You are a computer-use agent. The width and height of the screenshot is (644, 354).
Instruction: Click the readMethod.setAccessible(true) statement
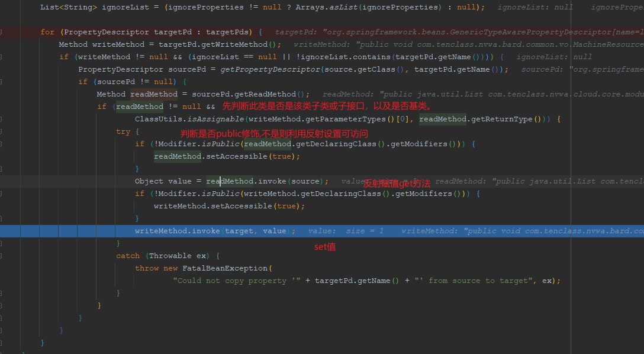227,156
